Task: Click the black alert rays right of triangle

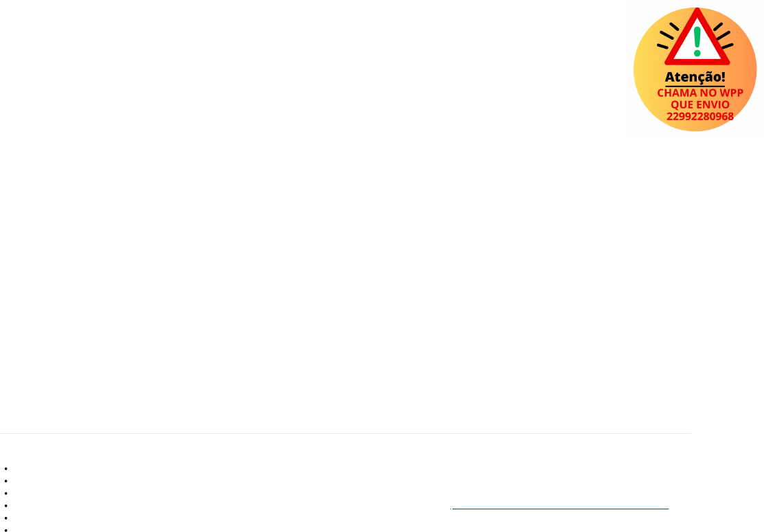Action: (724, 36)
